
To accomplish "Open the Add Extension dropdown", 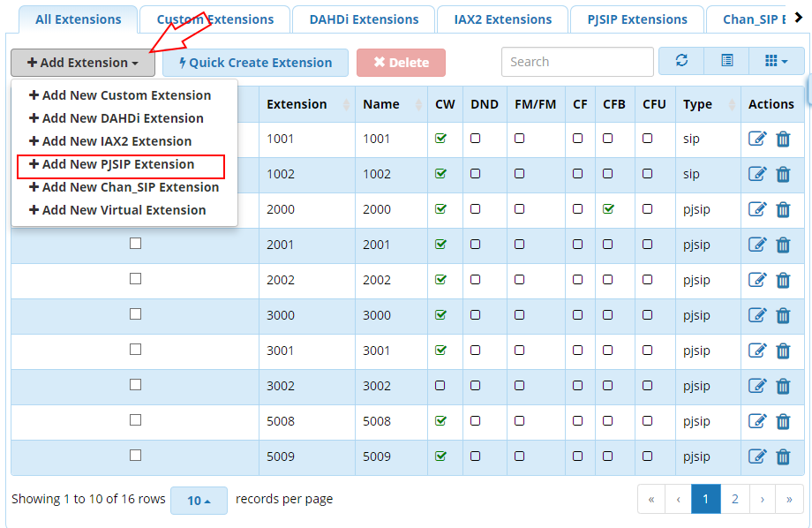I will 83,63.
